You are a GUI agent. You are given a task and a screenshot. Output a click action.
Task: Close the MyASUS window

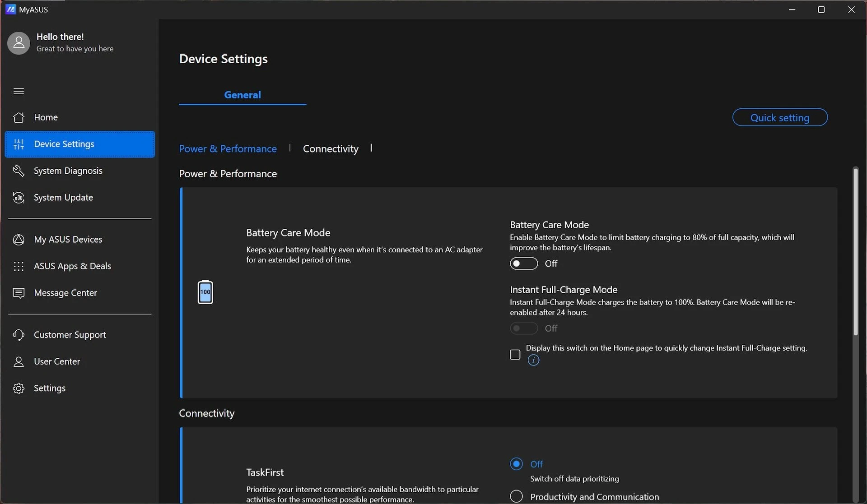point(851,9)
